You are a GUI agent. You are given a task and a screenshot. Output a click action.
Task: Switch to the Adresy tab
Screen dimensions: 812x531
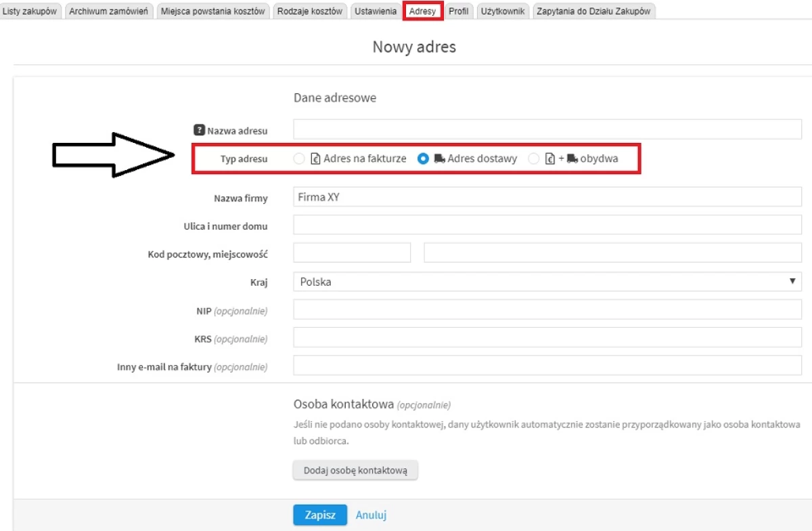[x=423, y=11]
